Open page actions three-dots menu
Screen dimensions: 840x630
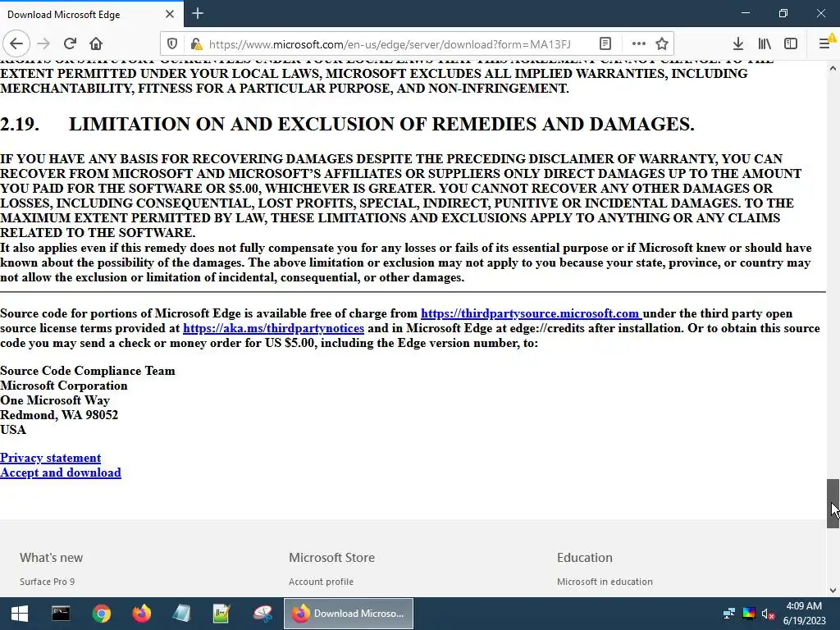638,44
